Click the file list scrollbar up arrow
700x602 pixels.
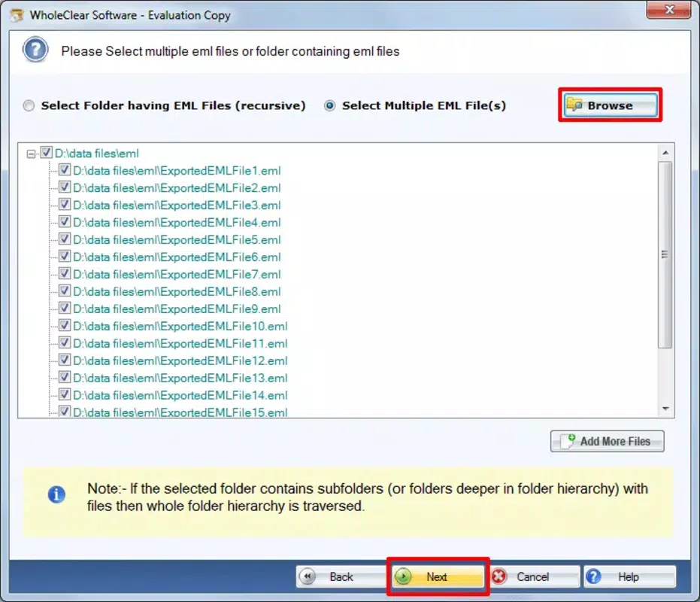(665, 153)
